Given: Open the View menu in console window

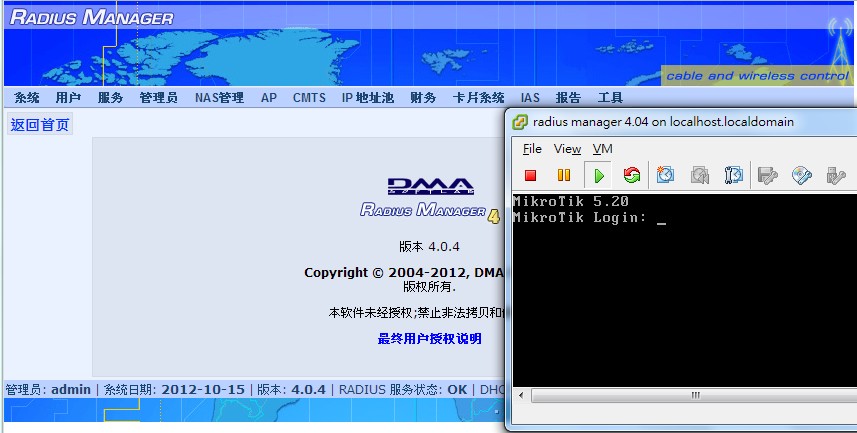Looking at the screenshot, I should [567, 149].
